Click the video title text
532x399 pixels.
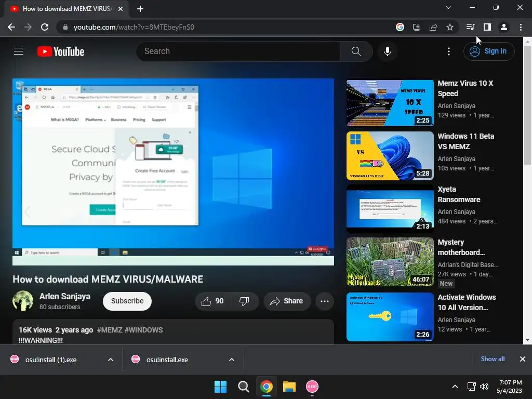(108, 279)
